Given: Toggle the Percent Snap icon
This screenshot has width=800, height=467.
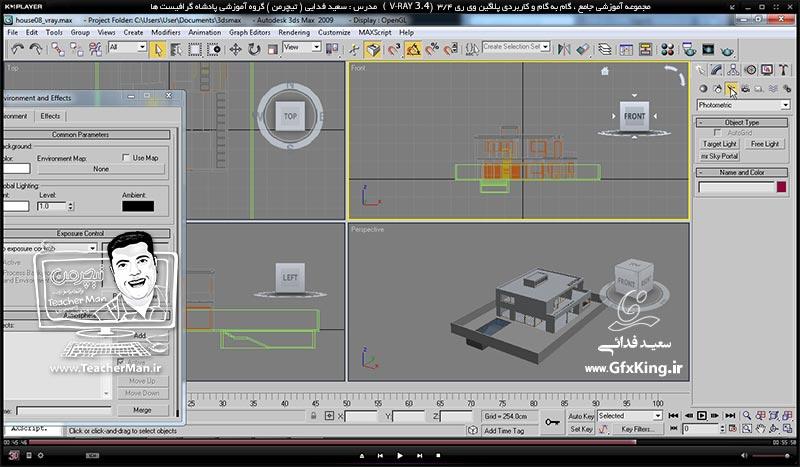Looking at the screenshot, I should click(432, 50).
